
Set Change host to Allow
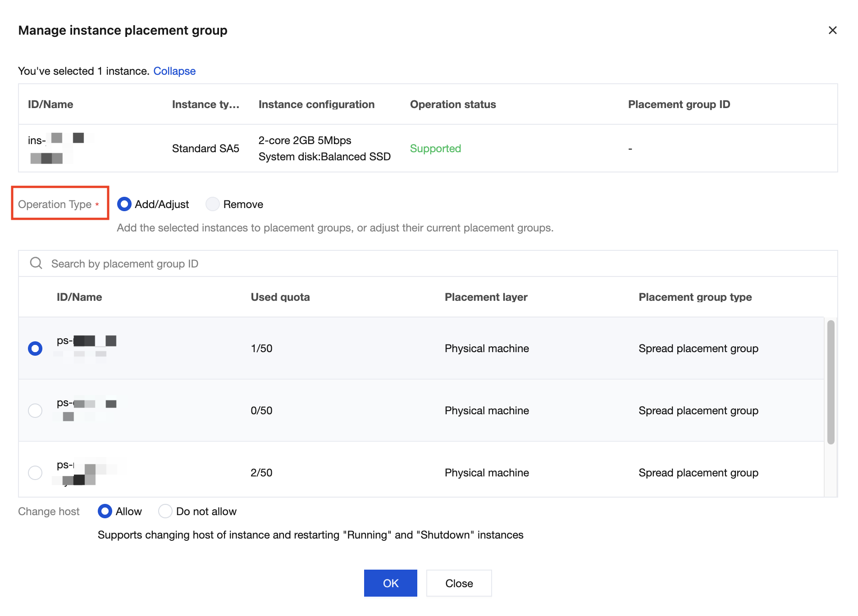click(x=105, y=512)
